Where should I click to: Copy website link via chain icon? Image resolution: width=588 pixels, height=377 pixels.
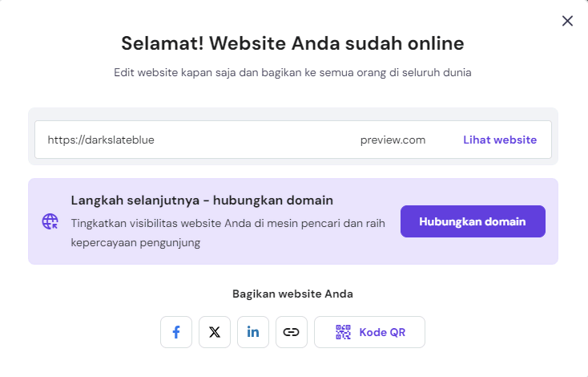pos(292,332)
